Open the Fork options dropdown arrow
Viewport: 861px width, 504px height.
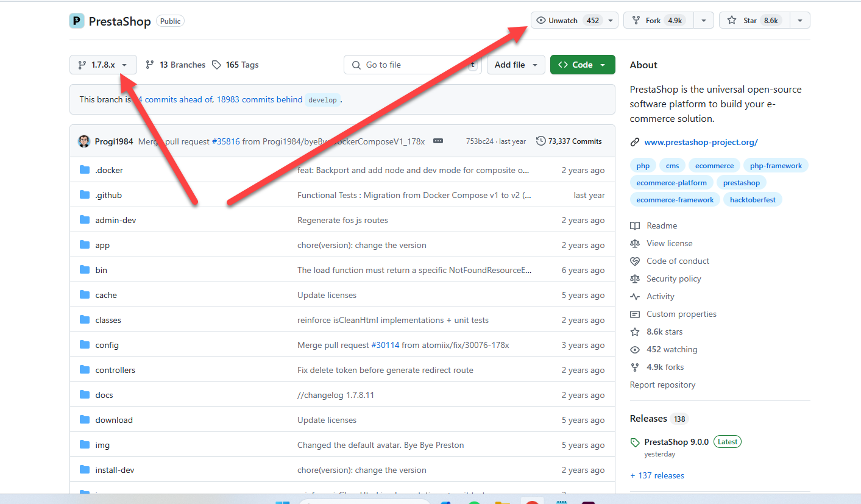[704, 21]
